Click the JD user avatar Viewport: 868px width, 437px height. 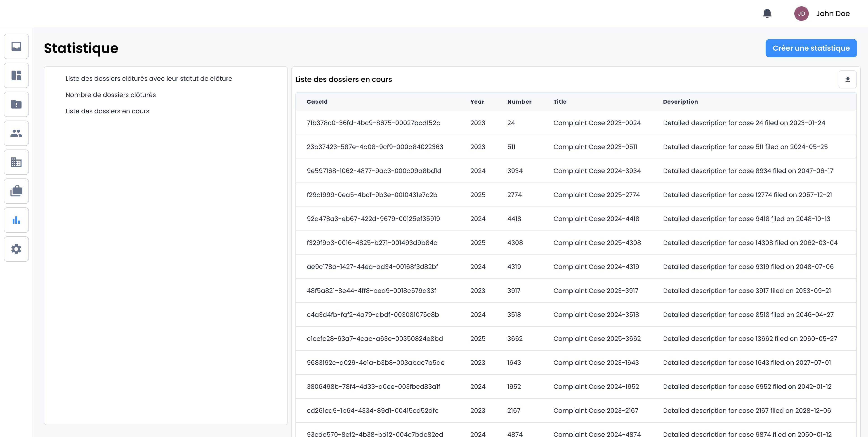point(801,14)
